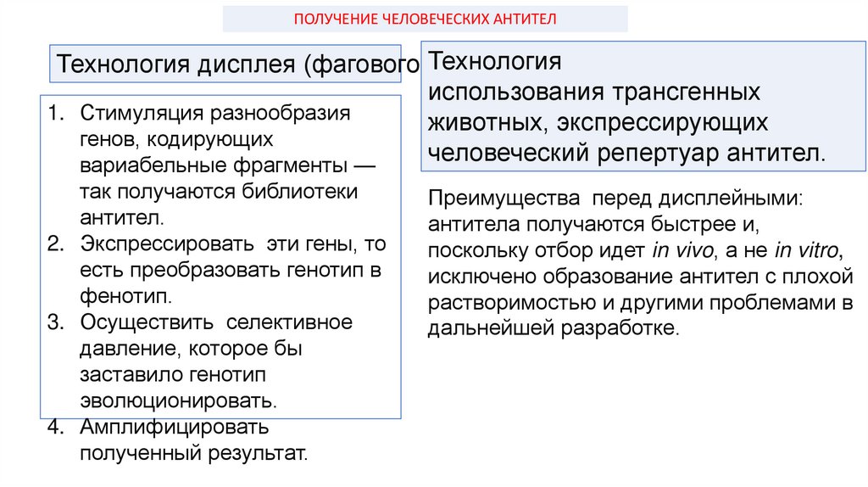Click the red title 'ПОЛУЧЕНИЕ ЧЕЛОВЕЧЕСКИХ АНТИТЕЛ'
Viewport: 868px width, 487px height.
(x=426, y=20)
